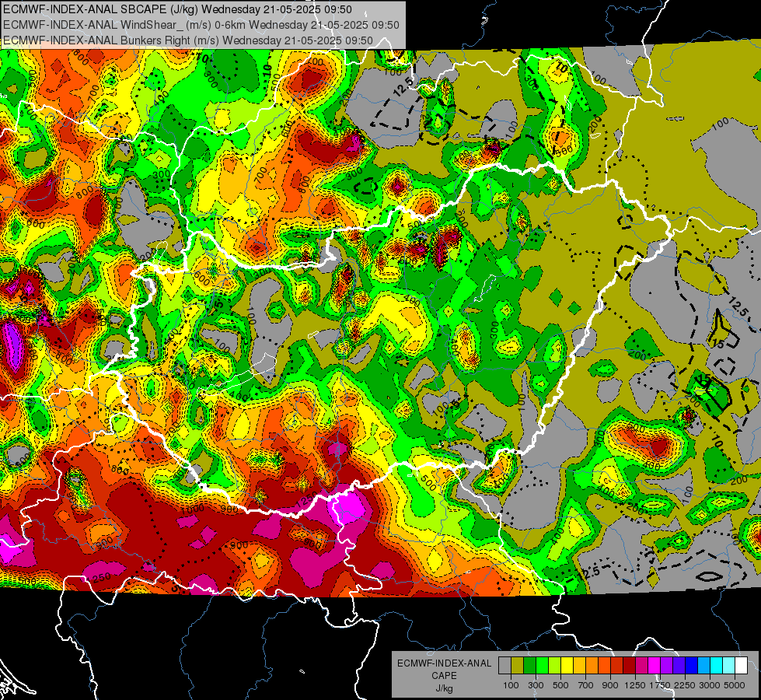Click the bright magenta legend swatch
Screen dimensions: 761x700
(x=655, y=666)
